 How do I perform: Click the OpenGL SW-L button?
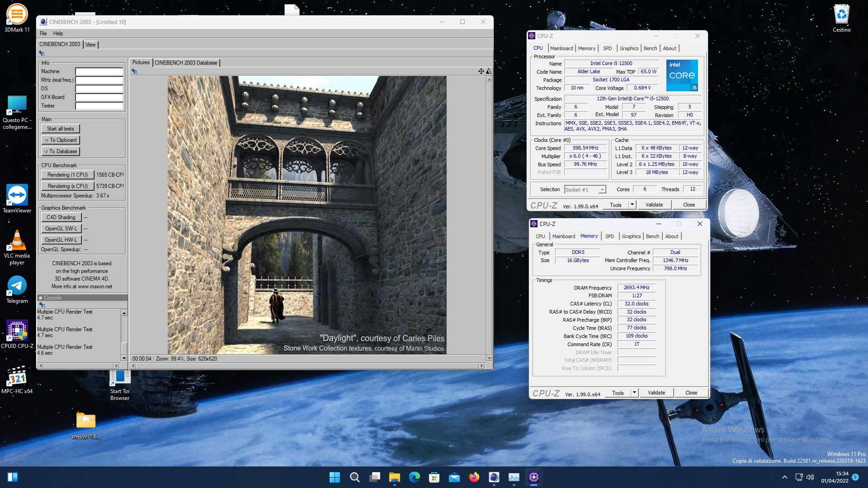[61, 229]
